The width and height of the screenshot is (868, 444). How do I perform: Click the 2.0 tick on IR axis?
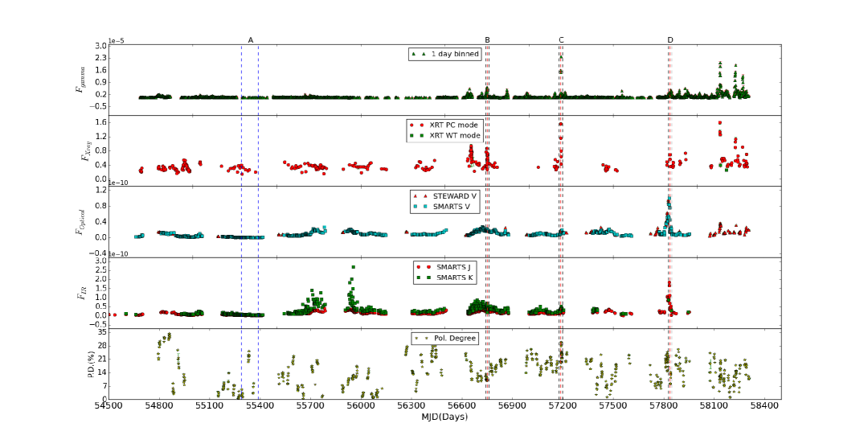[100, 279]
